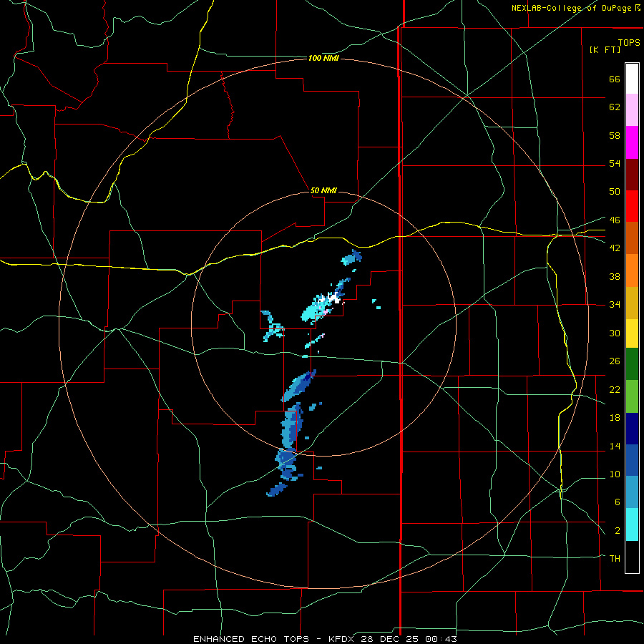Click the 38 legend value
The height and width of the screenshot is (644, 644).
[x=615, y=276]
